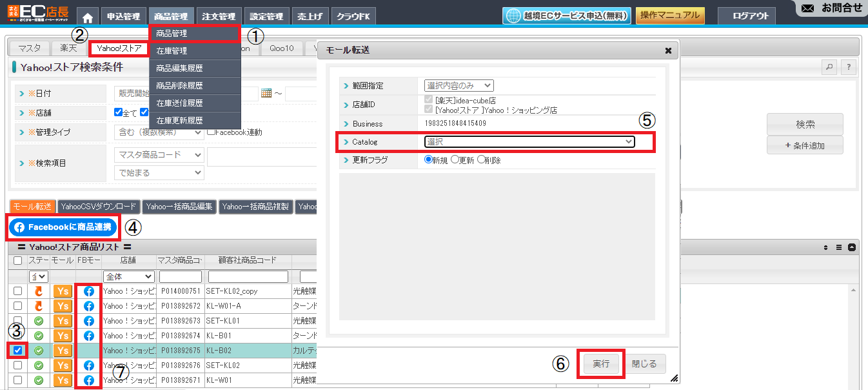Click Facebook icon for SET-KL02_copy row
The image size is (868, 390).
[89, 291]
